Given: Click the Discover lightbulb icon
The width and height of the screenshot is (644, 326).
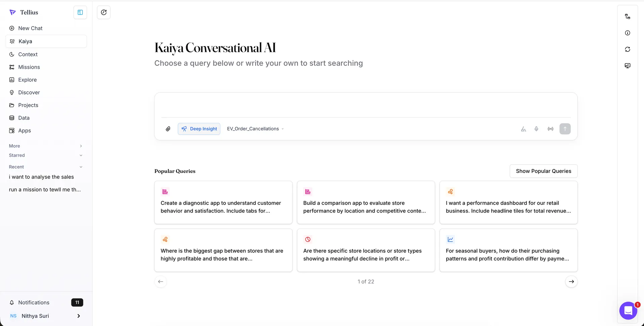Looking at the screenshot, I should click(x=12, y=93).
